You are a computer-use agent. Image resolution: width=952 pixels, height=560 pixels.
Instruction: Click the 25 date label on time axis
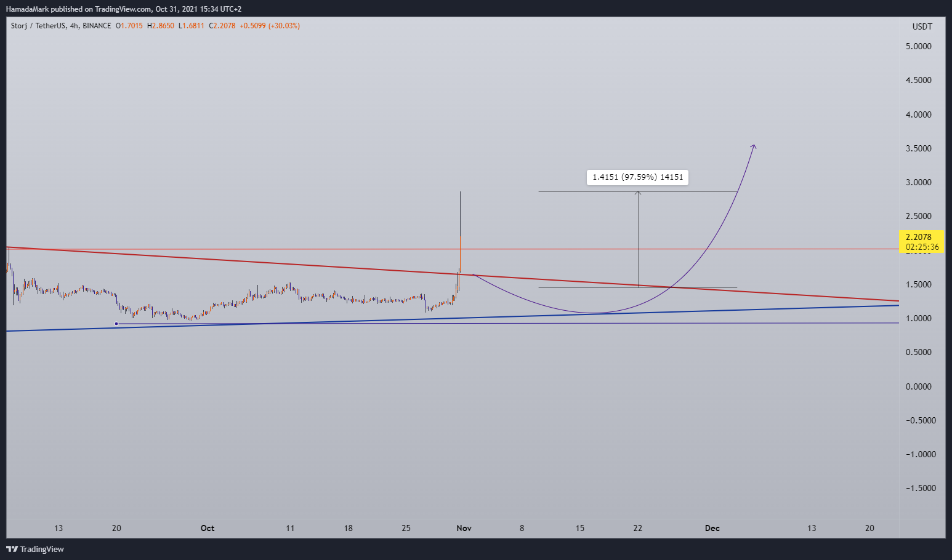pos(406,528)
